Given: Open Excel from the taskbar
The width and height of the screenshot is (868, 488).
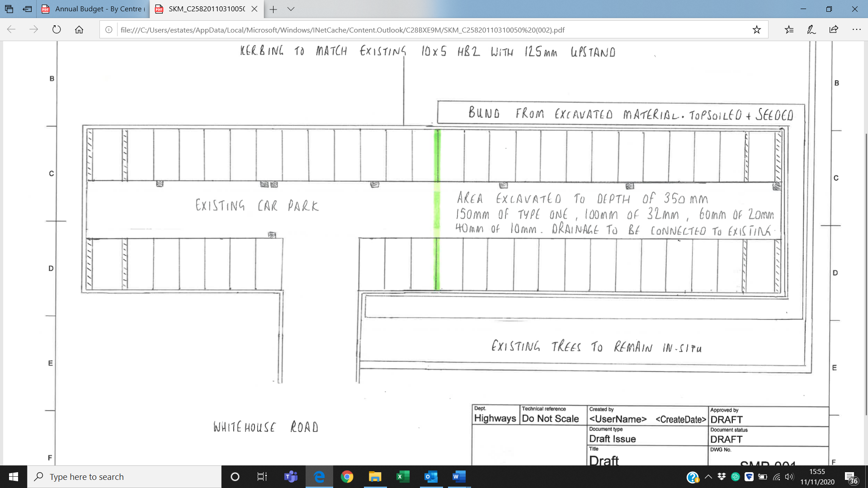Looking at the screenshot, I should [403, 477].
